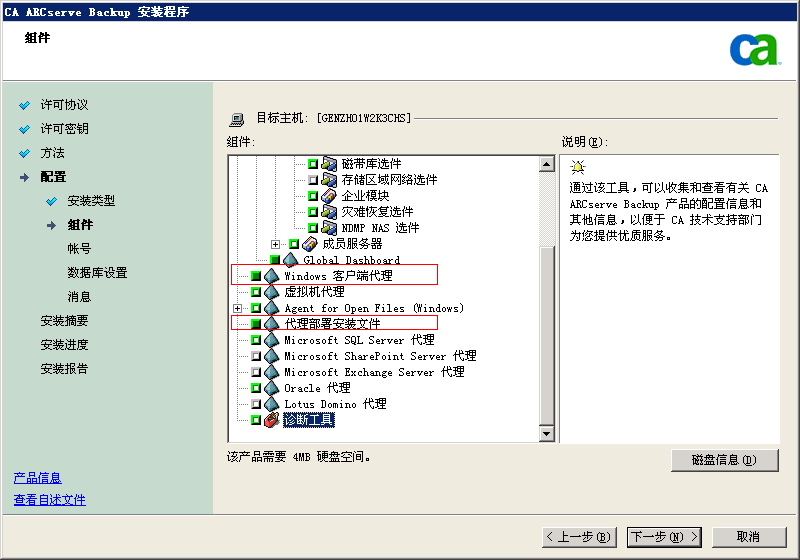This screenshot has height=560, width=800.
Task: Click the 成员服务器 icon
Action: pyautogui.click(x=310, y=244)
